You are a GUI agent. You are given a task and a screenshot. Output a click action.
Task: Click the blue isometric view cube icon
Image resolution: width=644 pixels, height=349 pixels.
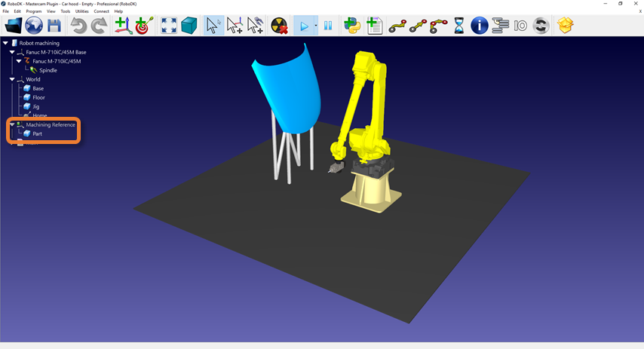click(189, 26)
